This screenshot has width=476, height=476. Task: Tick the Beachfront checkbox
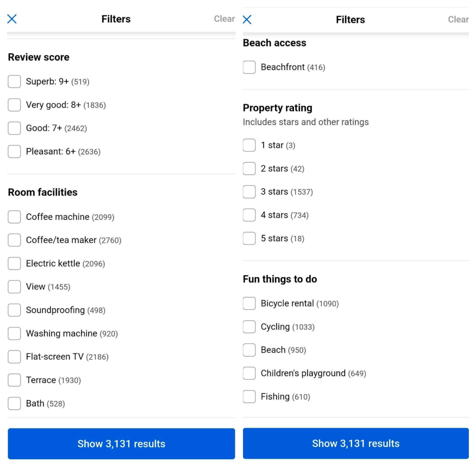pyautogui.click(x=249, y=67)
